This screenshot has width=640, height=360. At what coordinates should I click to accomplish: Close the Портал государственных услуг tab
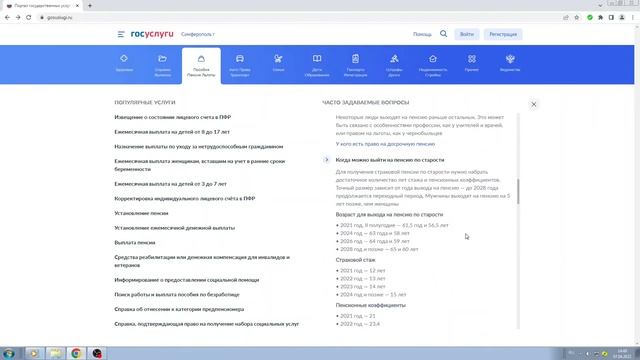[77, 6]
